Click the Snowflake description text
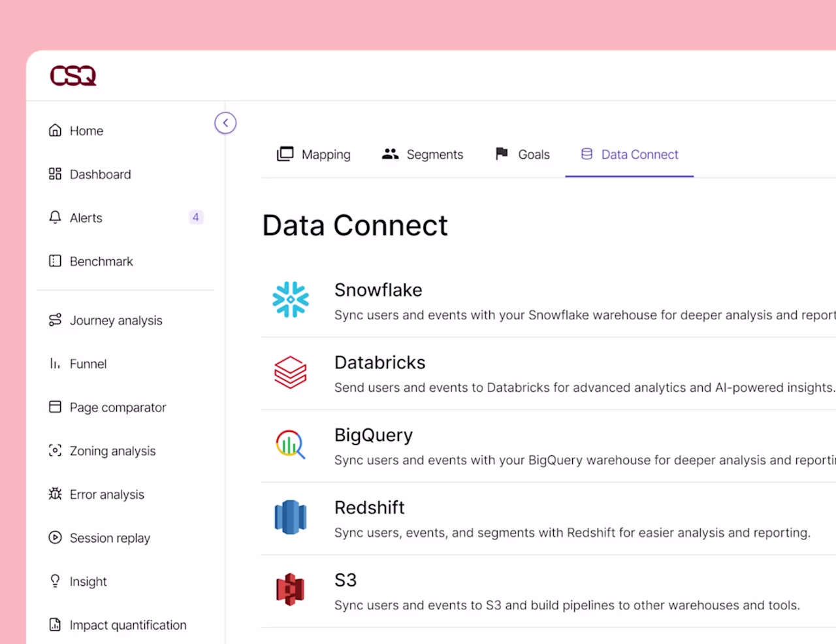Image resolution: width=836 pixels, height=644 pixels. tap(585, 315)
